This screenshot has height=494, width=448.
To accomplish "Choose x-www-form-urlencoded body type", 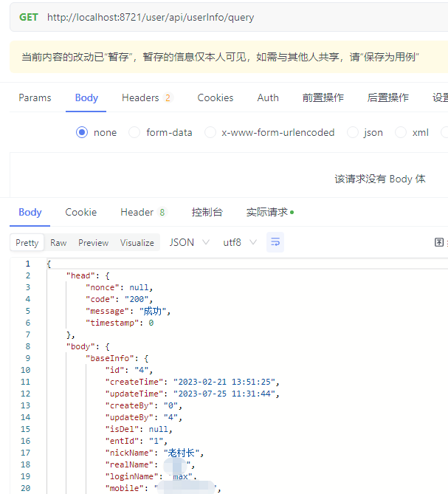I will (x=210, y=133).
